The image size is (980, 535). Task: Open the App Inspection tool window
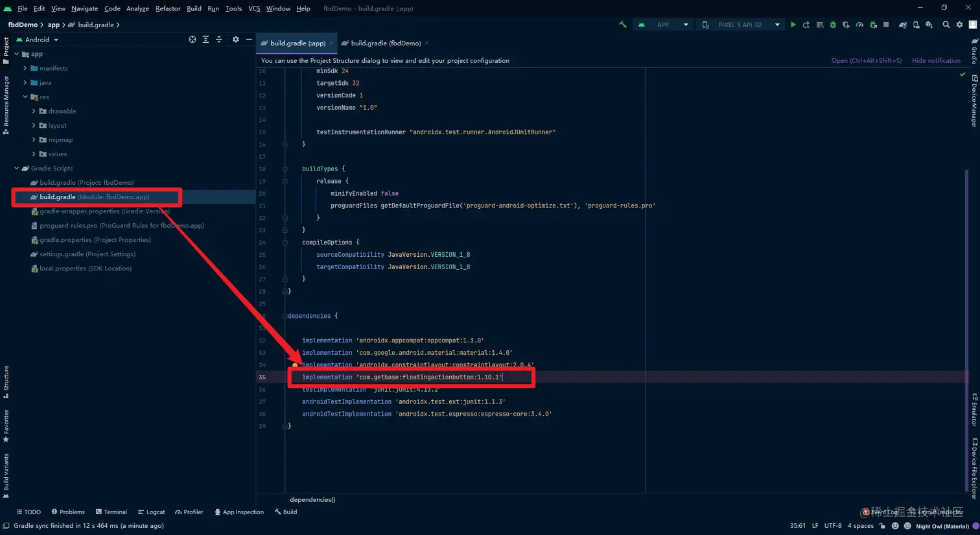tap(239, 512)
